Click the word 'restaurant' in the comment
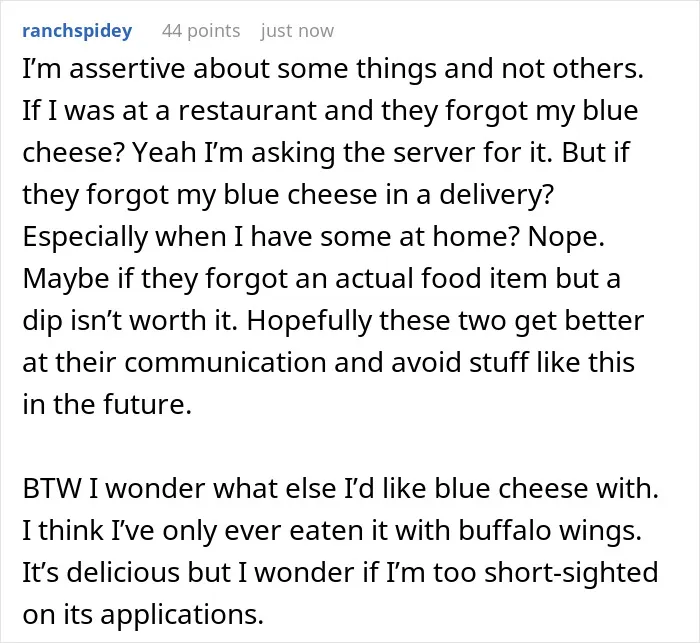The image size is (700, 643). click(247, 110)
